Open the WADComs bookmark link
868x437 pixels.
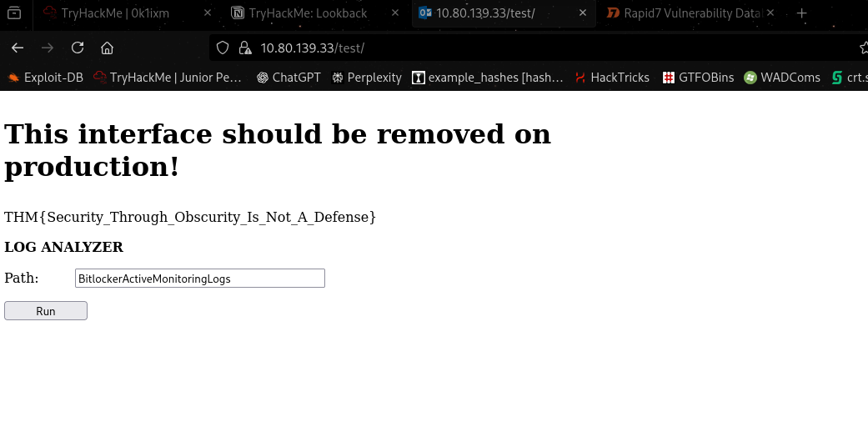[x=781, y=78]
